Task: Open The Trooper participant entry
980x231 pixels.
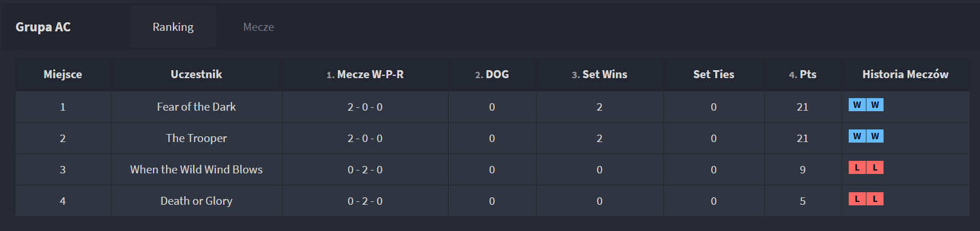Action: pos(196,138)
